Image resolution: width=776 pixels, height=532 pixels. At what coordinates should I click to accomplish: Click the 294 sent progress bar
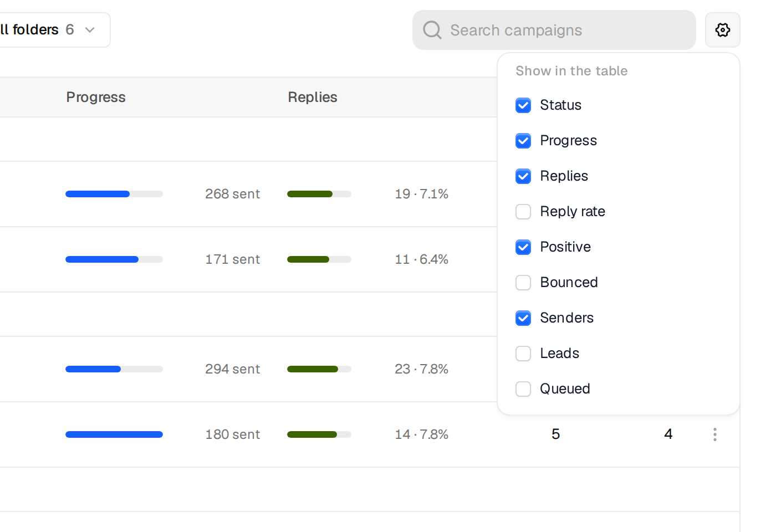pos(114,369)
